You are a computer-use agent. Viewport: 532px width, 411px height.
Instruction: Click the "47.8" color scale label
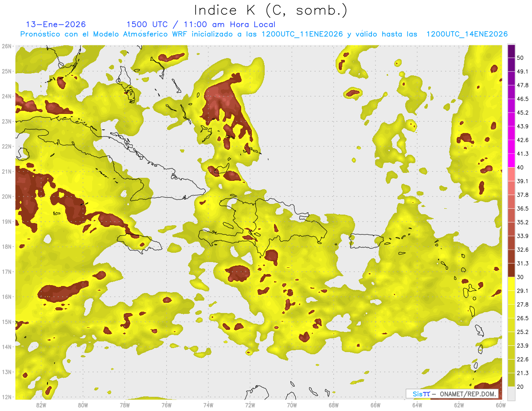pyautogui.click(x=523, y=85)
